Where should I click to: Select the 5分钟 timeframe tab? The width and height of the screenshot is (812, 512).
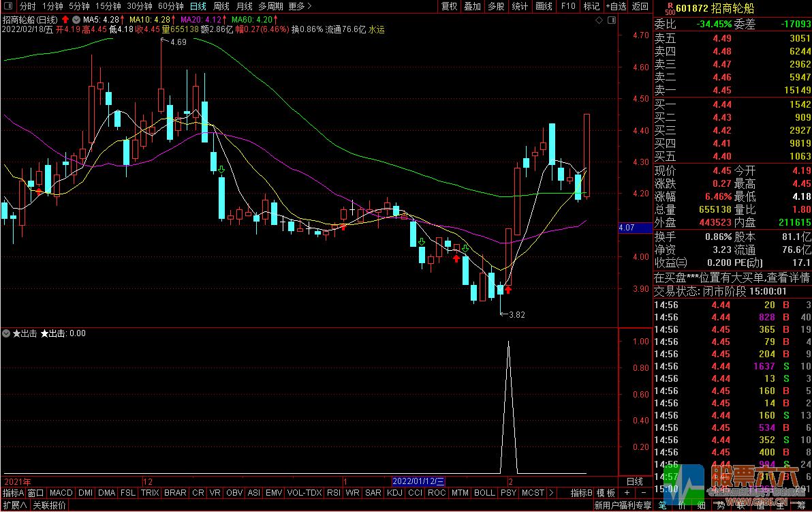tap(79, 6)
